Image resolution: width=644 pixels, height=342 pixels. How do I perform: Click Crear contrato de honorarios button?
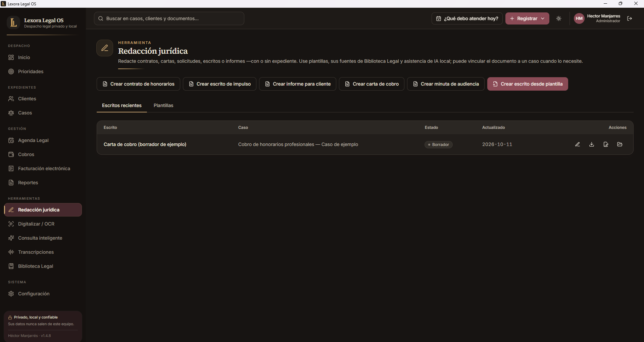click(138, 84)
